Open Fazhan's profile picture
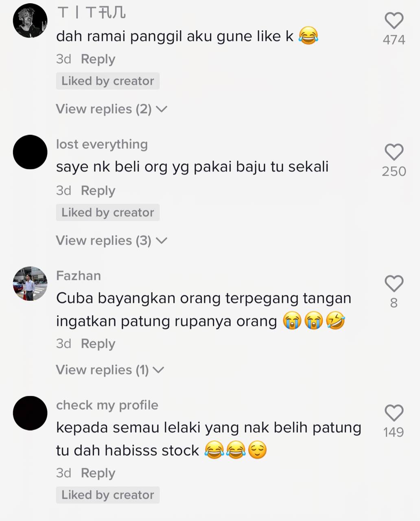This screenshot has height=521, width=420. point(30,284)
